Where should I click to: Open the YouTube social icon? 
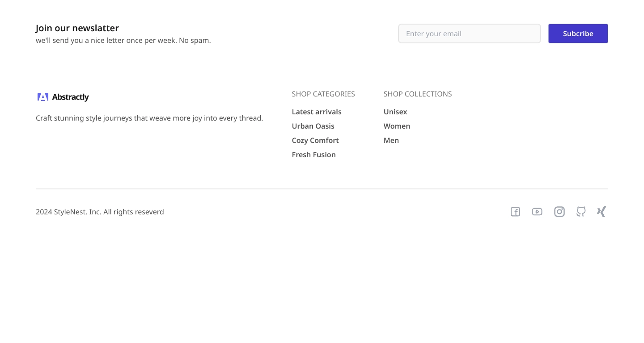coord(537,212)
